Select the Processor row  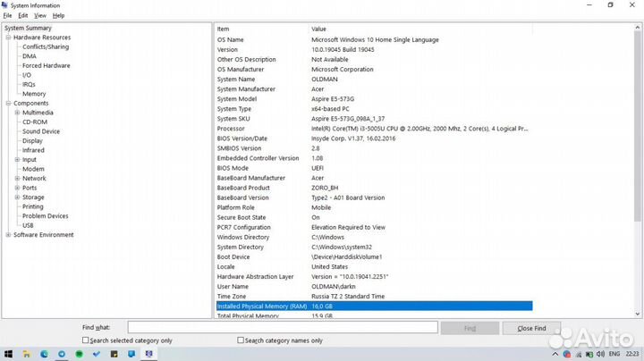pos(374,129)
